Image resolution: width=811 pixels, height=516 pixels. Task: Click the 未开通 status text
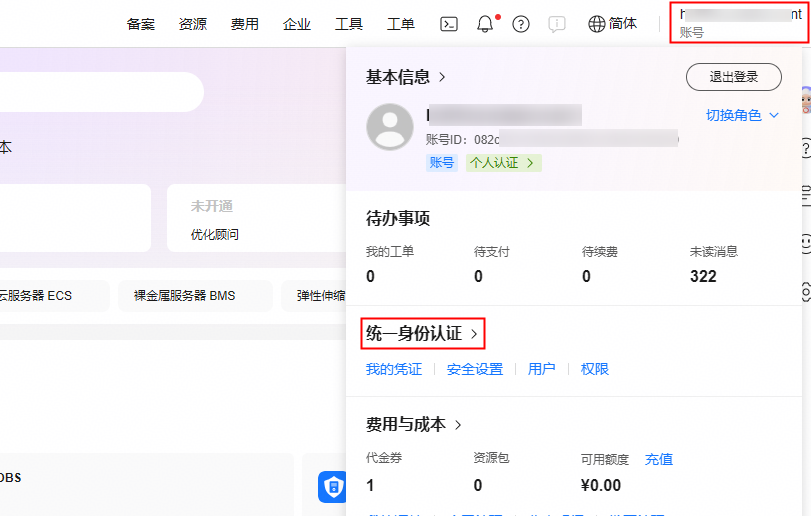[x=212, y=206]
